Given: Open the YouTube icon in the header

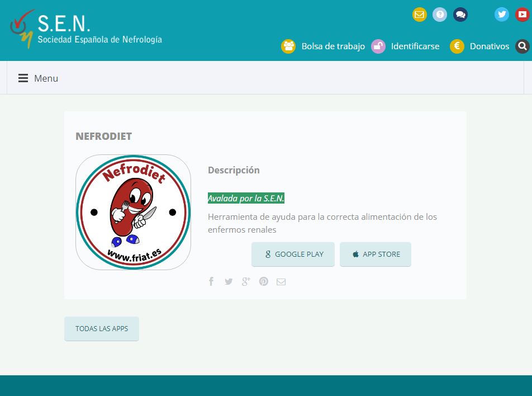Looking at the screenshot, I should point(522,15).
